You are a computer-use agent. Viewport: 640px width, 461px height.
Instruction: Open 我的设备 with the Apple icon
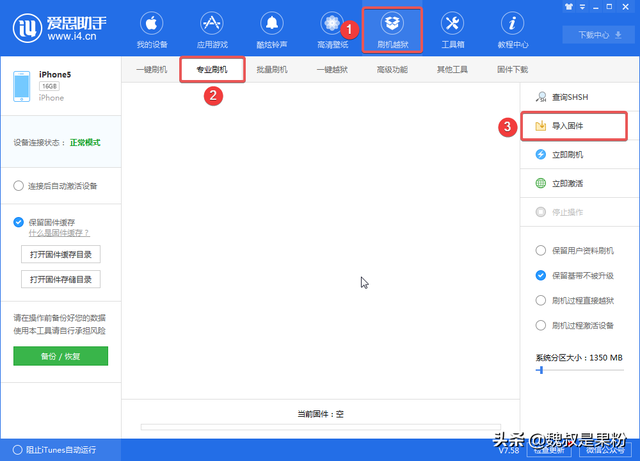coord(152,24)
